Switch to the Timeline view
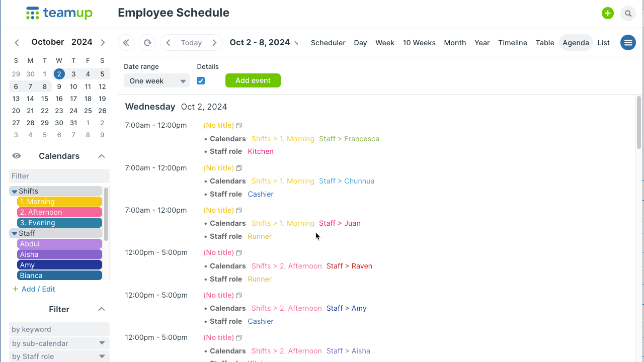The image size is (644, 362). pos(512,43)
